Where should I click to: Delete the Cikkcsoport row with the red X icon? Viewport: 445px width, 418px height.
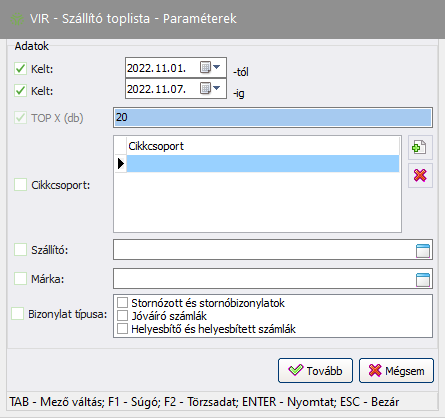[420, 175]
